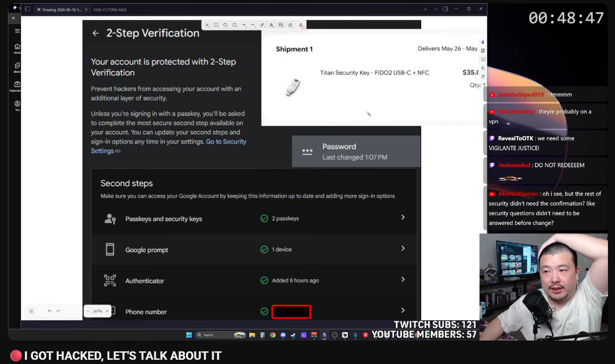Viewport: 615px width, 364px height.
Task: Select the eraser tool in toolbar
Action: click(290, 25)
